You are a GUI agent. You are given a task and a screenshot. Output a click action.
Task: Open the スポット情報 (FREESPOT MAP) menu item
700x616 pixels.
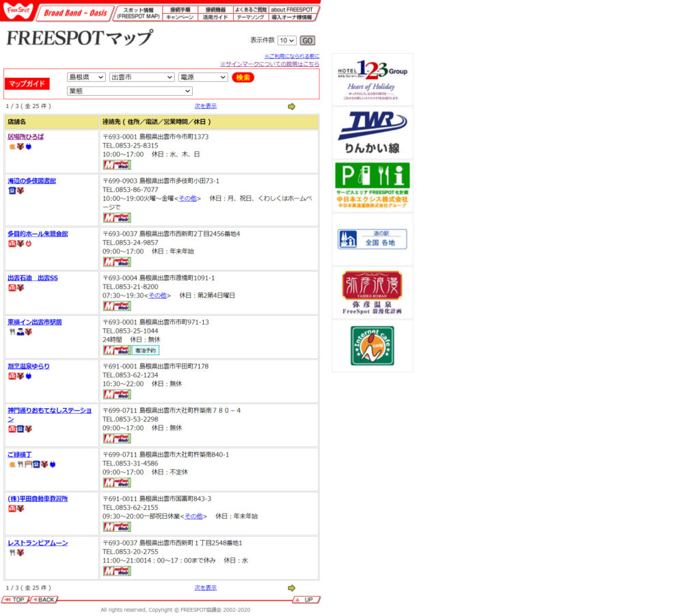coord(138,13)
